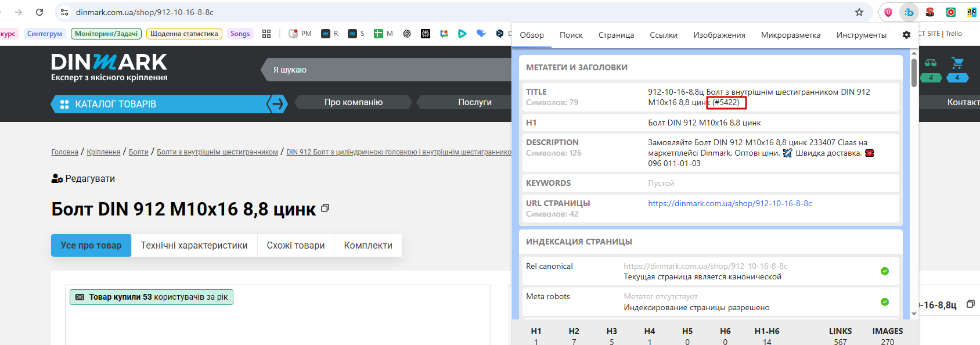Image resolution: width=980 pixels, height=345 pixels.
Task: Open the Поиск tab in SEO panel
Action: [571, 35]
